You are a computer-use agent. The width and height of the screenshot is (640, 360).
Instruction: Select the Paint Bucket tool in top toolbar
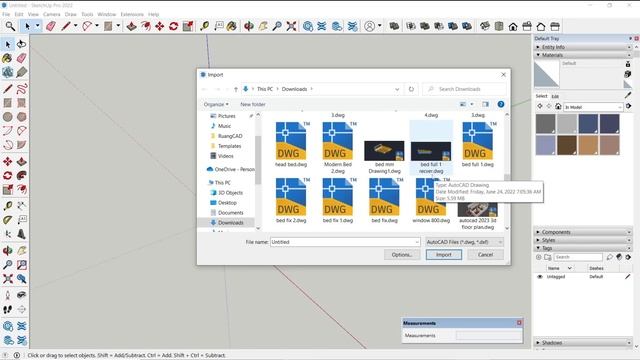point(231,27)
